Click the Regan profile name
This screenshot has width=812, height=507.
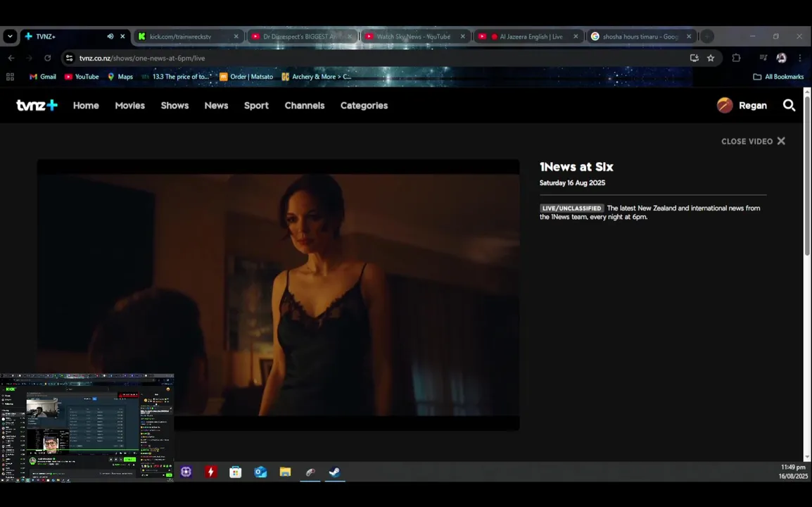tap(752, 105)
